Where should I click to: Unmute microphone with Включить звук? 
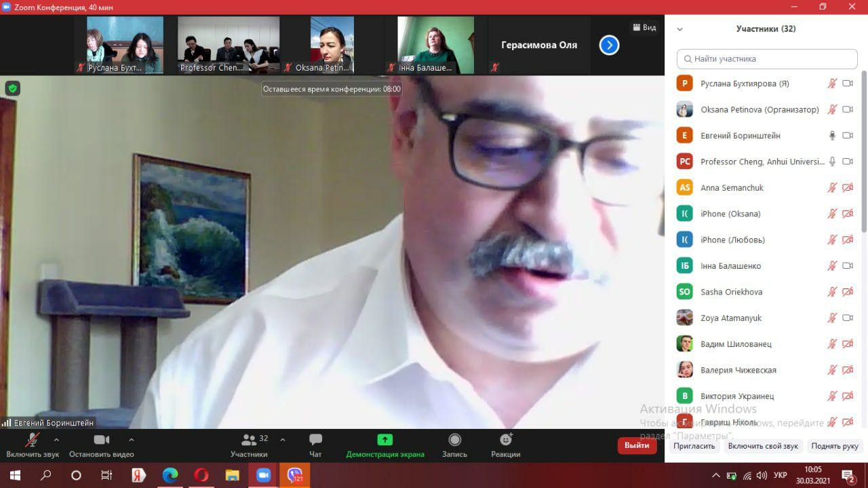(33, 445)
